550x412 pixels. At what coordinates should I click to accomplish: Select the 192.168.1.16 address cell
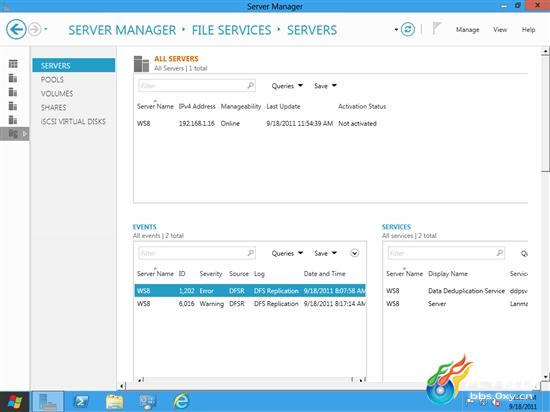pos(196,123)
